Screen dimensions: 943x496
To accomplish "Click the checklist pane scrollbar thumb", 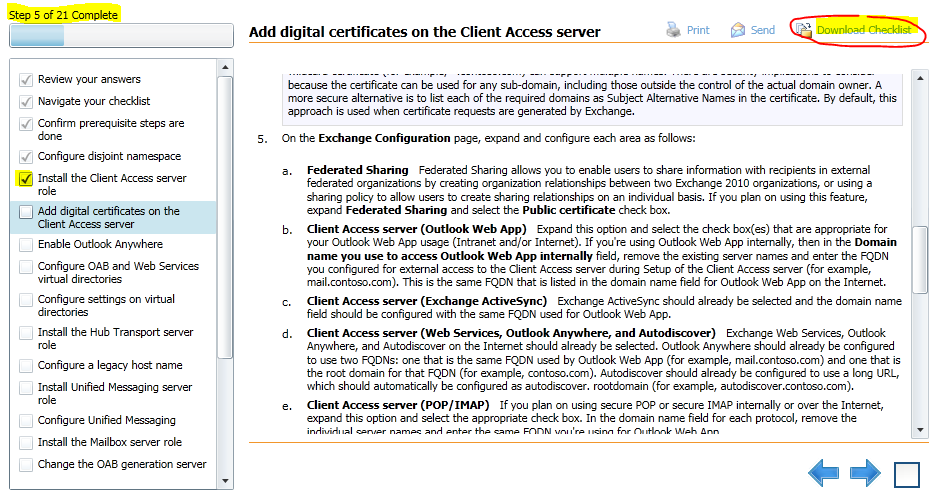I will click(225, 216).
